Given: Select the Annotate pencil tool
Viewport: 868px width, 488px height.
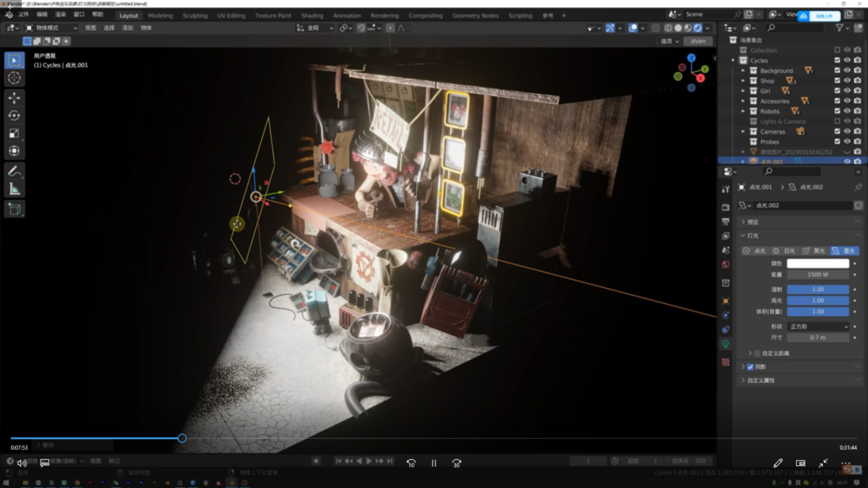Looking at the screenshot, I should (14, 171).
